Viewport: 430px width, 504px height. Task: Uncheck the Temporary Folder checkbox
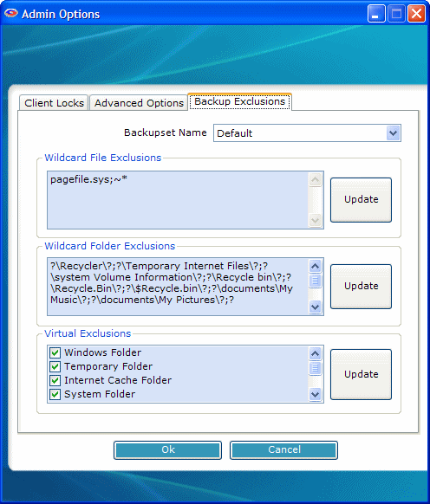[55, 366]
